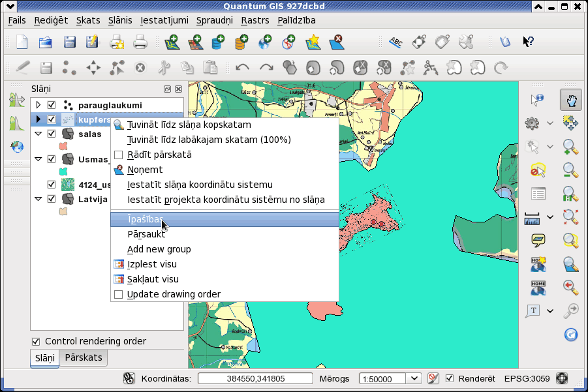Select the Pan Map hand tool
This screenshot has width=588, height=392.
(571, 100)
